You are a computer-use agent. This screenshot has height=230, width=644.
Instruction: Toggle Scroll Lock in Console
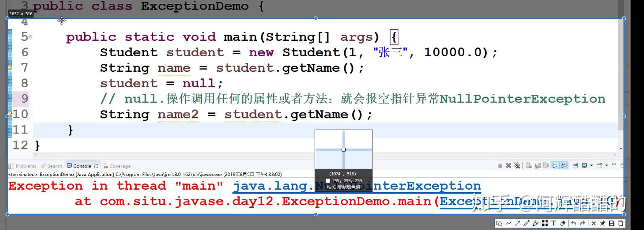pos(538,166)
